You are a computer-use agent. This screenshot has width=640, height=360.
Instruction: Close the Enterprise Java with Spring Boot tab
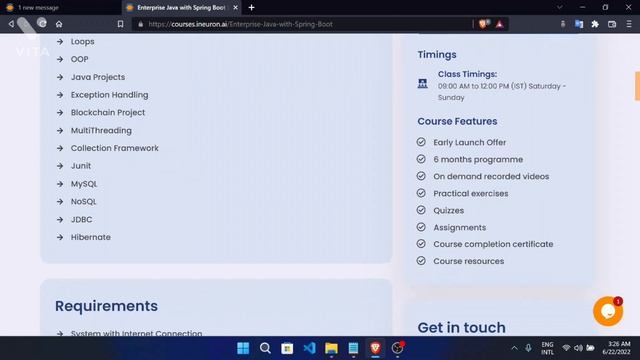(x=236, y=7)
